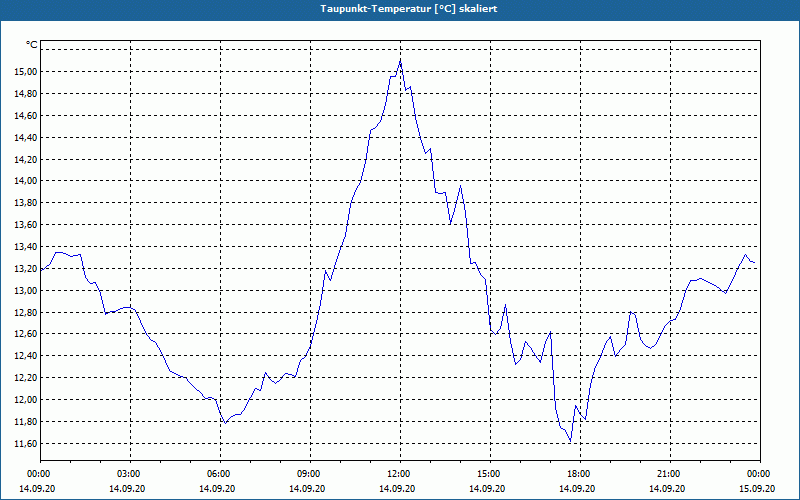Click the 14.09.20 date under 03:00
Screen dimensions: 800x500
[127, 489]
